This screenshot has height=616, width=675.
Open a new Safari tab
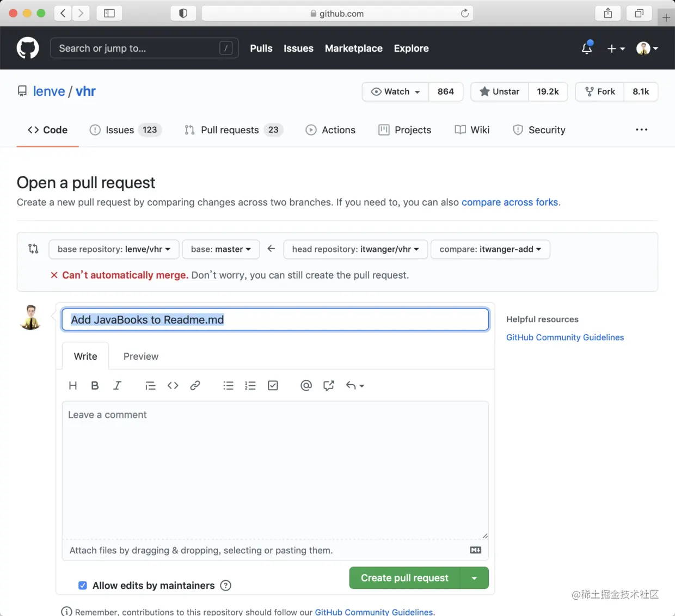(666, 17)
